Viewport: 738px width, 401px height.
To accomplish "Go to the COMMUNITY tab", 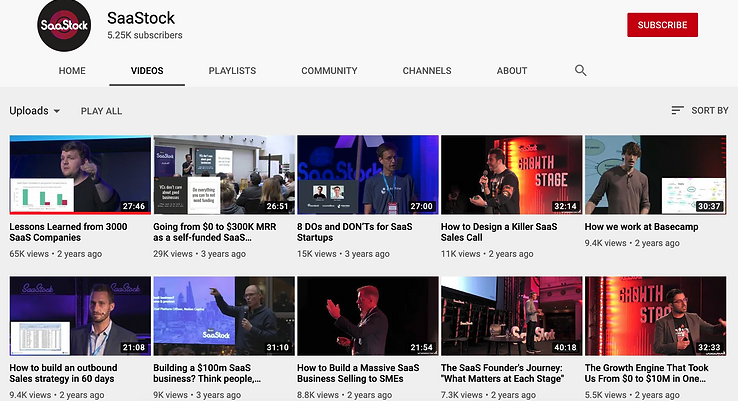I will 329,71.
